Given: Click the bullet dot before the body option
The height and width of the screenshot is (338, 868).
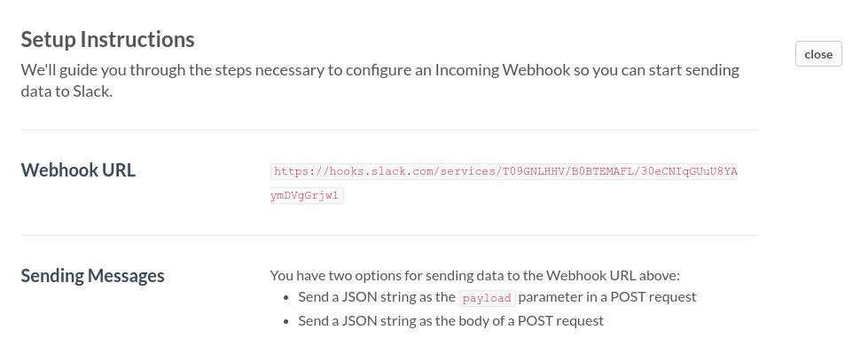Looking at the screenshot, I should (285, 321).
